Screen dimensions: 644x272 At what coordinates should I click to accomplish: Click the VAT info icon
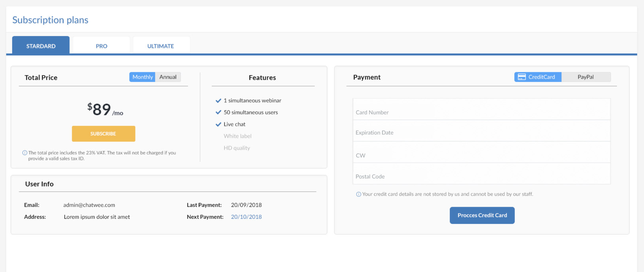[25, 153]
